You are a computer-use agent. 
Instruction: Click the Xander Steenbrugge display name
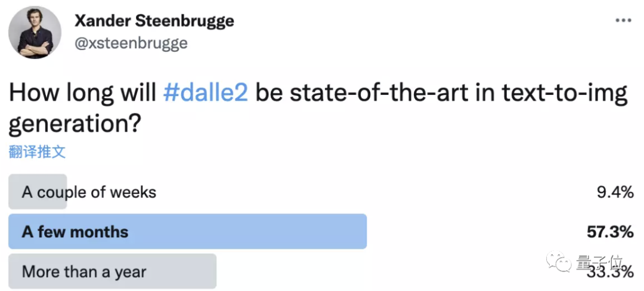coord(154,21)
